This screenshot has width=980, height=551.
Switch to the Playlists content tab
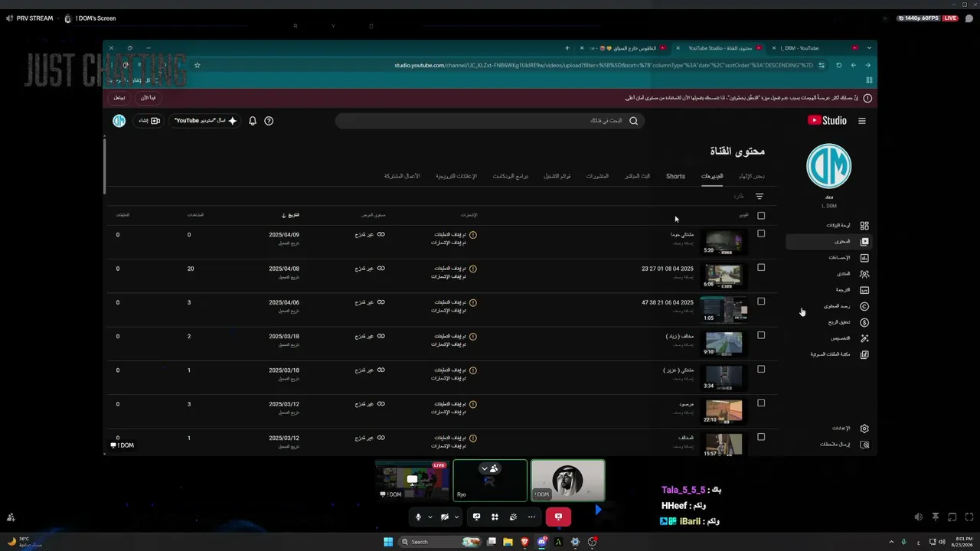pos(557,176)
